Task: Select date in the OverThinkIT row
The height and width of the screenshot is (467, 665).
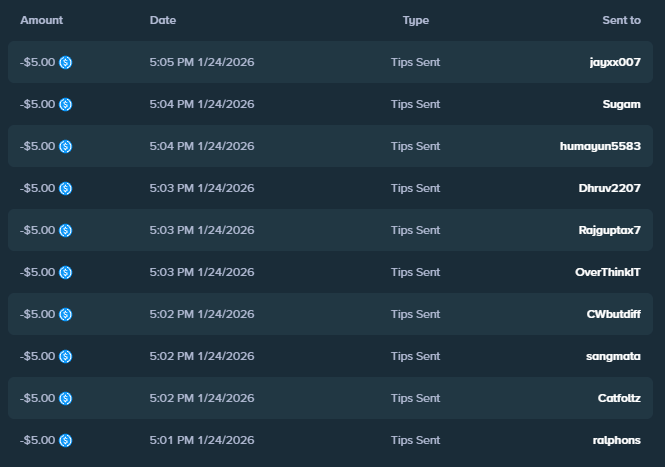Action: coord(202,272)
